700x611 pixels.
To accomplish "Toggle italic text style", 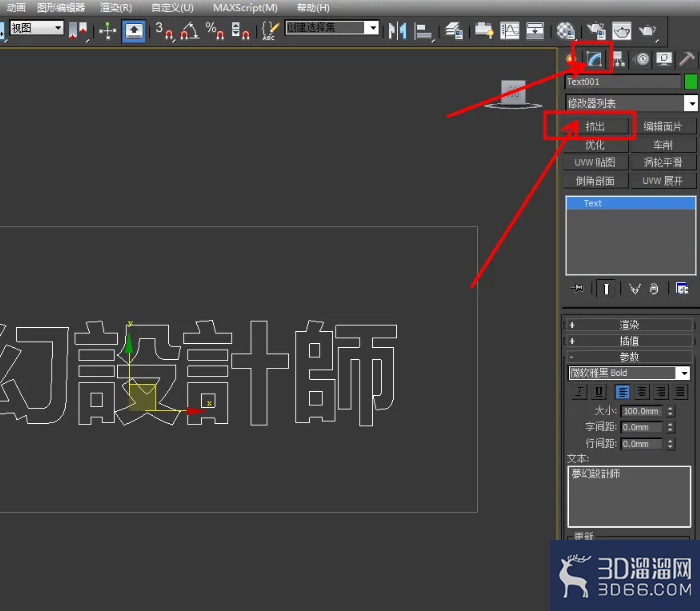I will coord(579,392).
